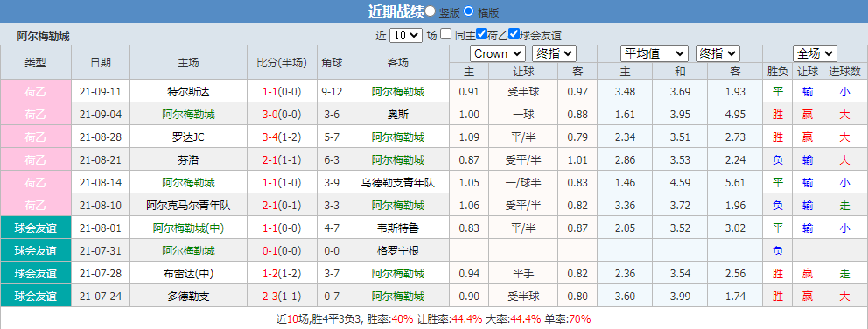The image size is (868, 329).
Task: Click the 比分(半场) column header
Action: [282, 63]
